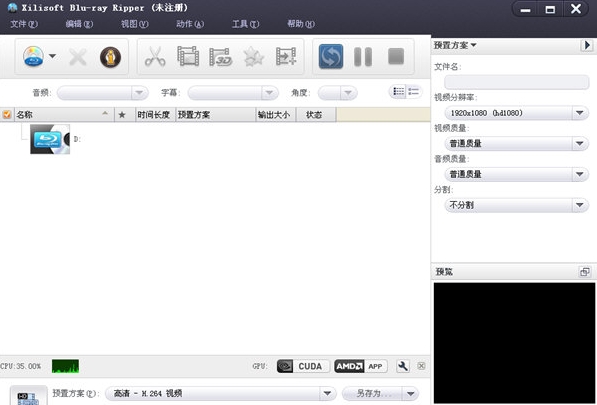597x405 pixels.
Task: Toggle AMD APP acceleration
Action: pyautogui.click(x=361, y=366)
